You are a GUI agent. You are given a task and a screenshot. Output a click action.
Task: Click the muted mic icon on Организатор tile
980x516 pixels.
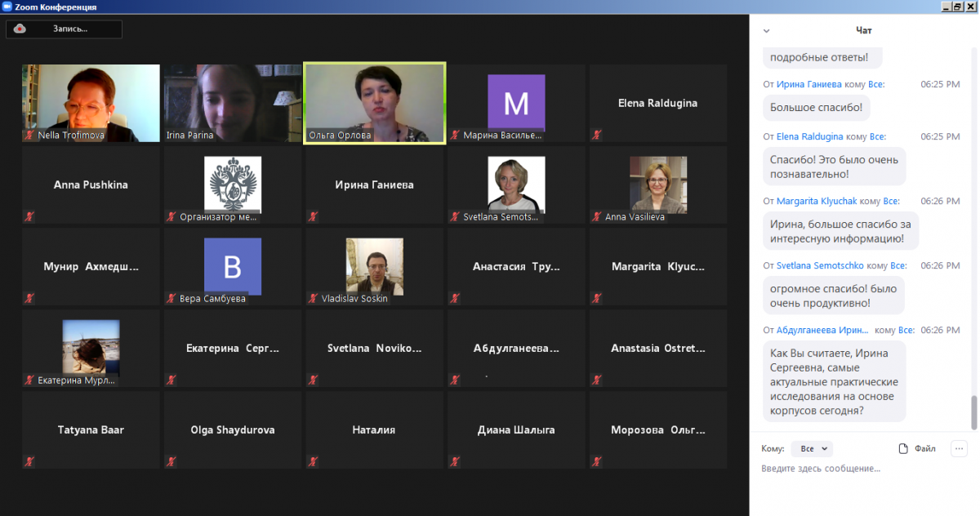pyautogui.click(x=172, y=217)
